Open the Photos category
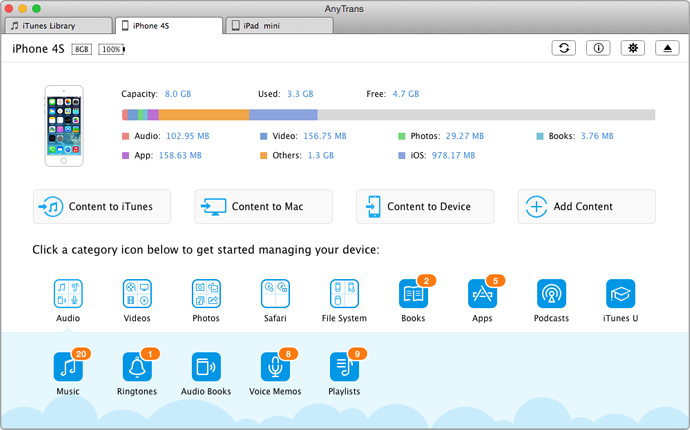 click(206, 294)
